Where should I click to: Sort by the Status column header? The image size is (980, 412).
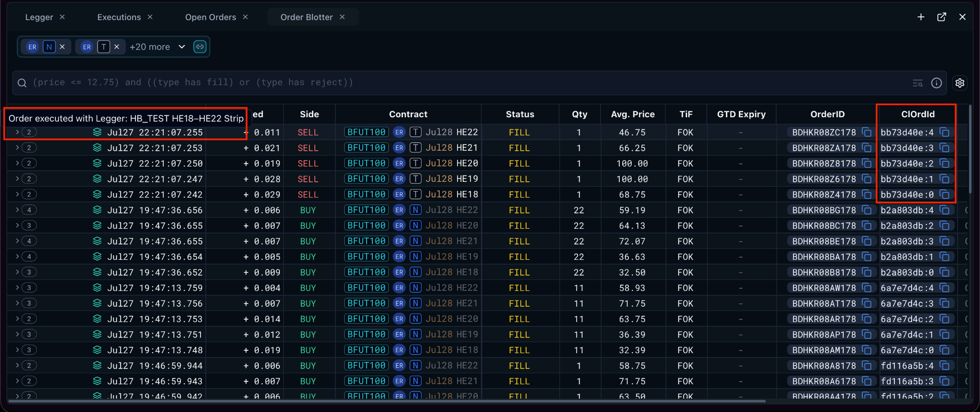[520, 114]
